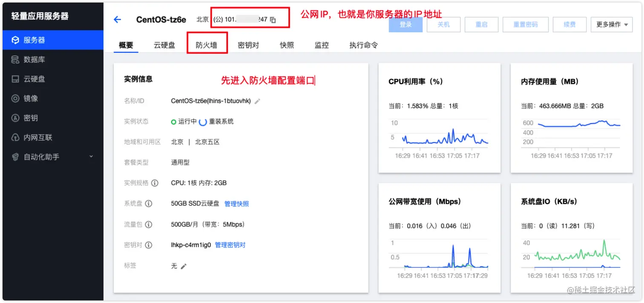Image resolution: width=644 pixels, height=303 pixels.
Task: Open the 防火墙 tab
Action: coord(207,45)
